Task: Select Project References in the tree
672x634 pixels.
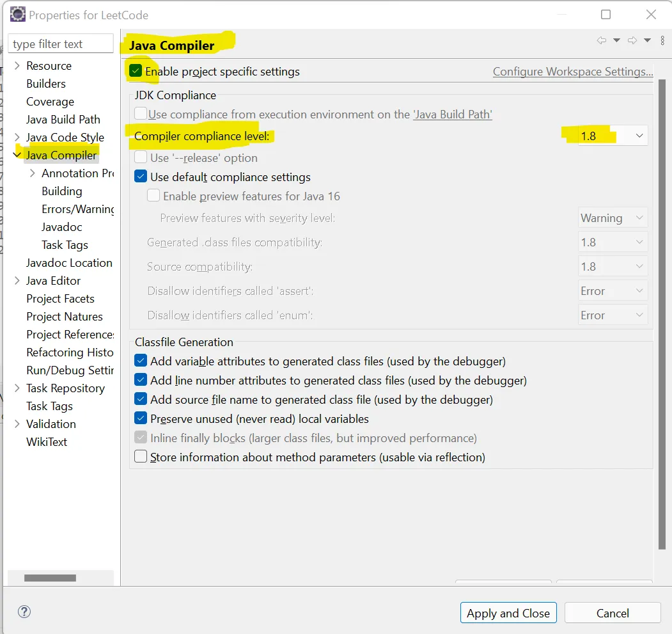Action: click(x=70, y=334)
